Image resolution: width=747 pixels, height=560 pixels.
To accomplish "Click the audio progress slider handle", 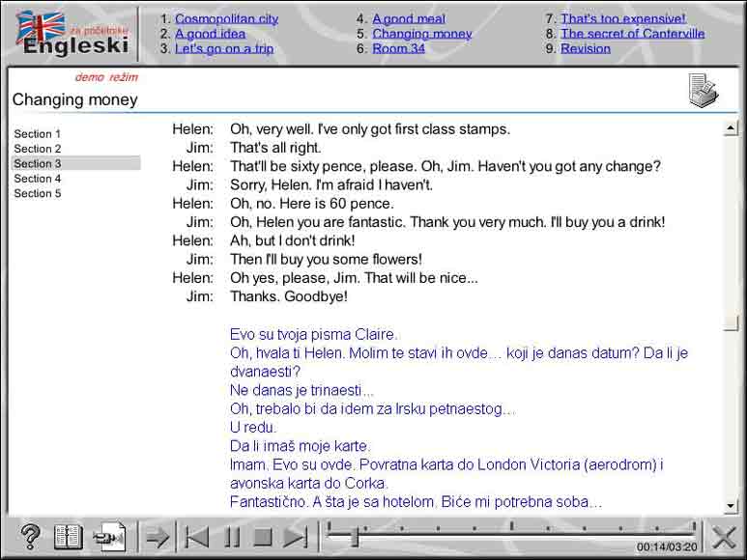I will click(x=355, y=536).
